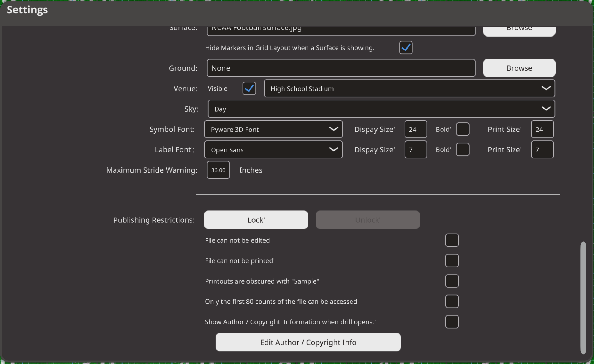Expand the Sky dropdown set to Day

381,109
